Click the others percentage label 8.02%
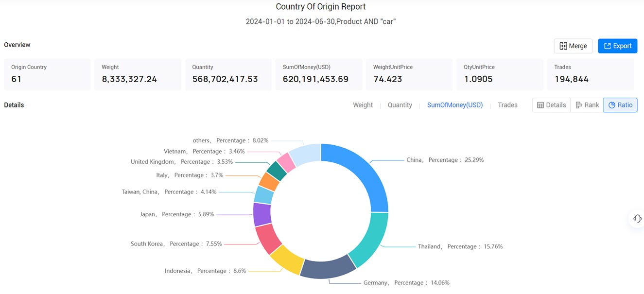 point(230,140)
